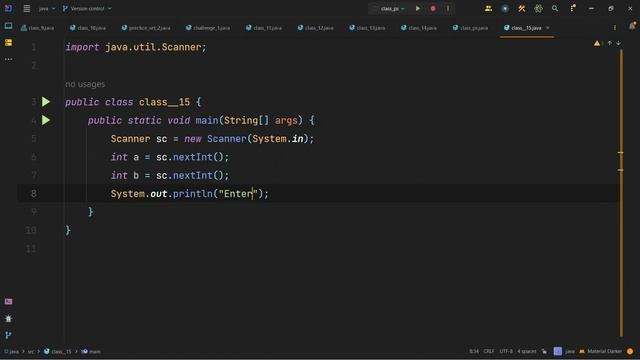Open the Git tool window icon in sidebar
Screen dimensions: 640x360
click(8, 335)
